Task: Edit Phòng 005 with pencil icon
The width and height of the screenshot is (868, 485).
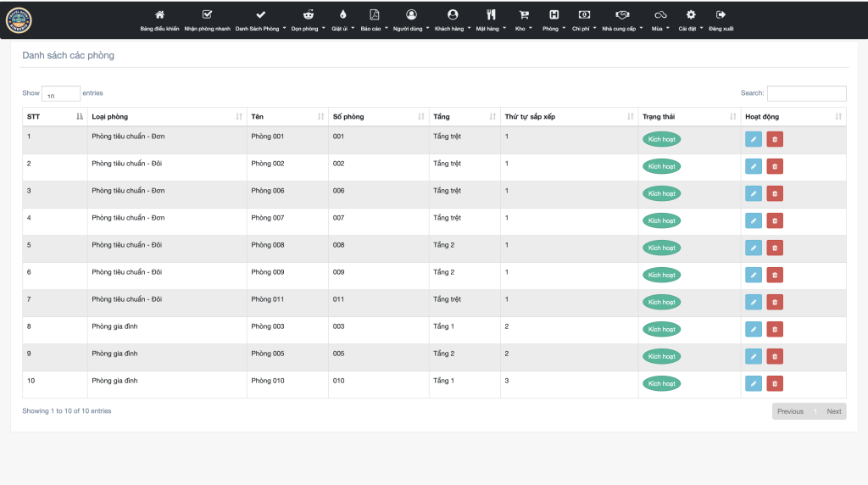Action: tap(754, 357)
